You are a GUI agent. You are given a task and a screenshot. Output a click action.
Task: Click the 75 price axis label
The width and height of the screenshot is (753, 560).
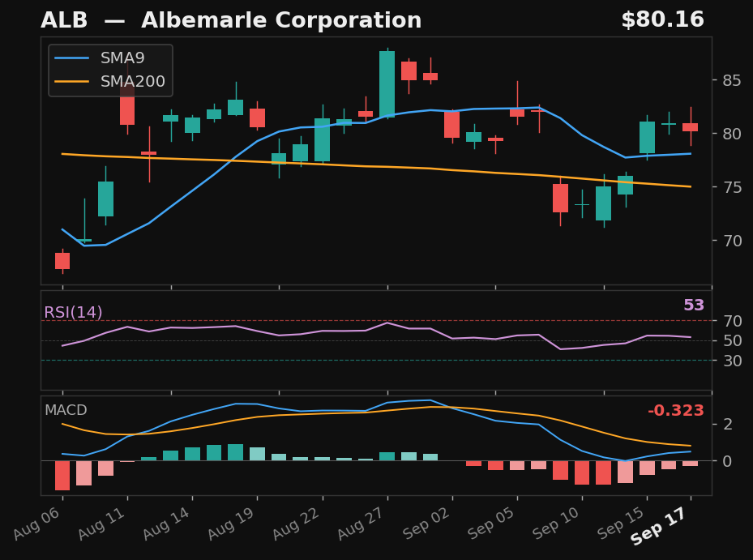[x=732, y=187]
